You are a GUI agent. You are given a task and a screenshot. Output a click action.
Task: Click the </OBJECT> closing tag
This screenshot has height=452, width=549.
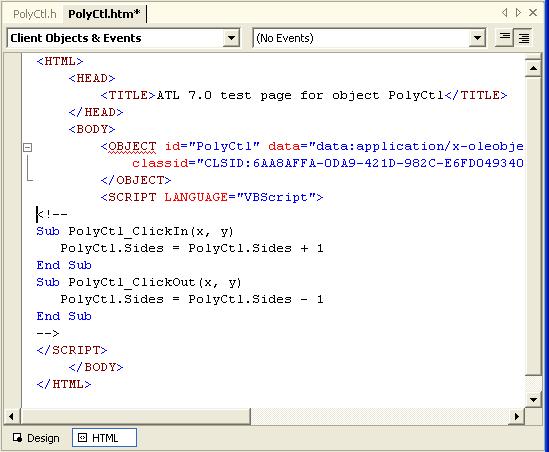click(136, 180)
